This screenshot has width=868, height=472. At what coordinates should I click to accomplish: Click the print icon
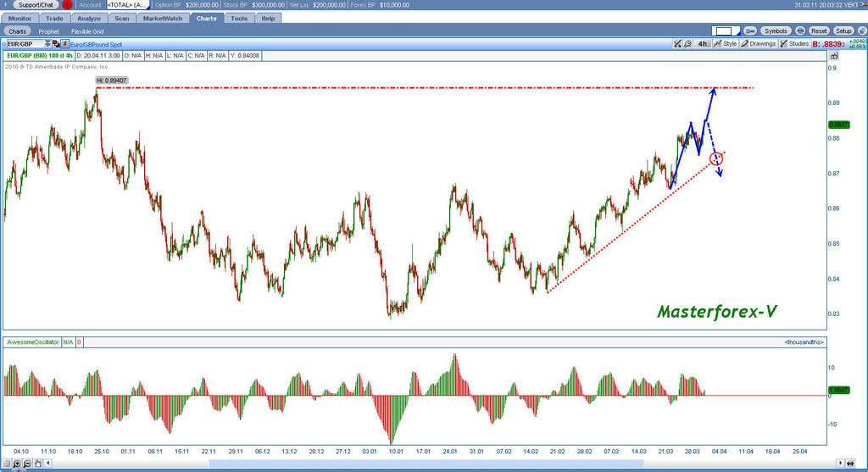point(800,31)
